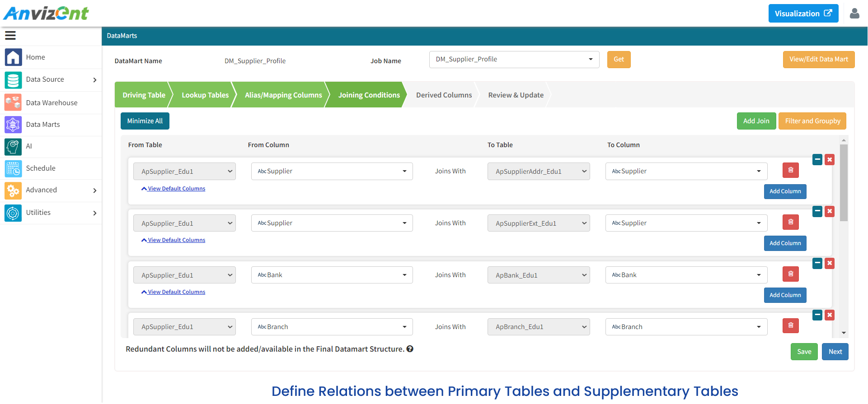The height and width of the screenshot is (404, 868).
Task: Expand the Data Source submenu chevron
Action: click(95, 80)
